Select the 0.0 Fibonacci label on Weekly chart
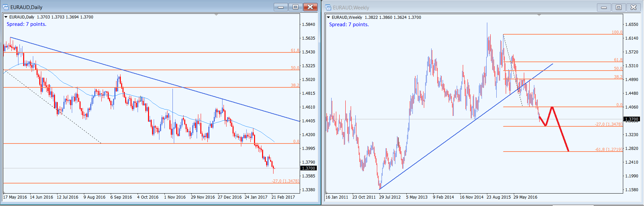Image resolution: width=644 pixels, height=206 pixels. coord(620,105)
